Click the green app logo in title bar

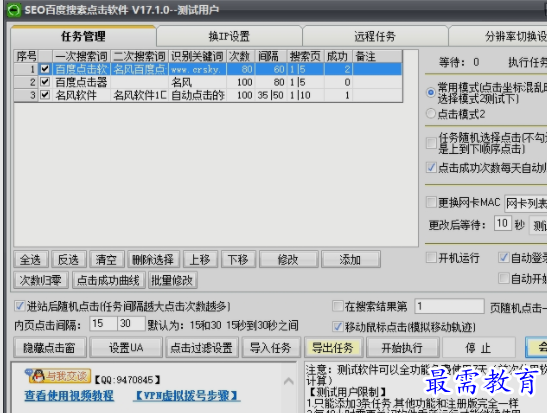(x=14, y=9)
